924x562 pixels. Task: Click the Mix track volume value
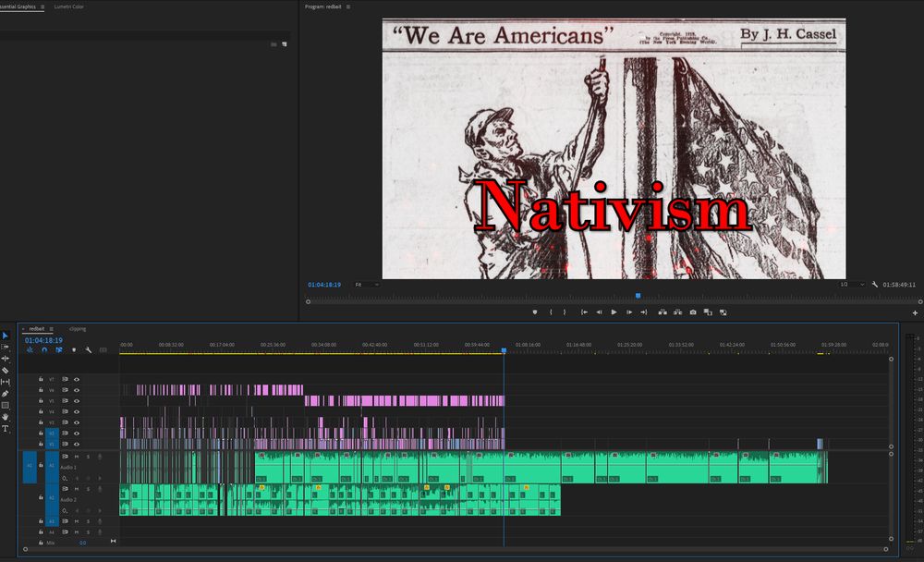[x=82, y=543]
